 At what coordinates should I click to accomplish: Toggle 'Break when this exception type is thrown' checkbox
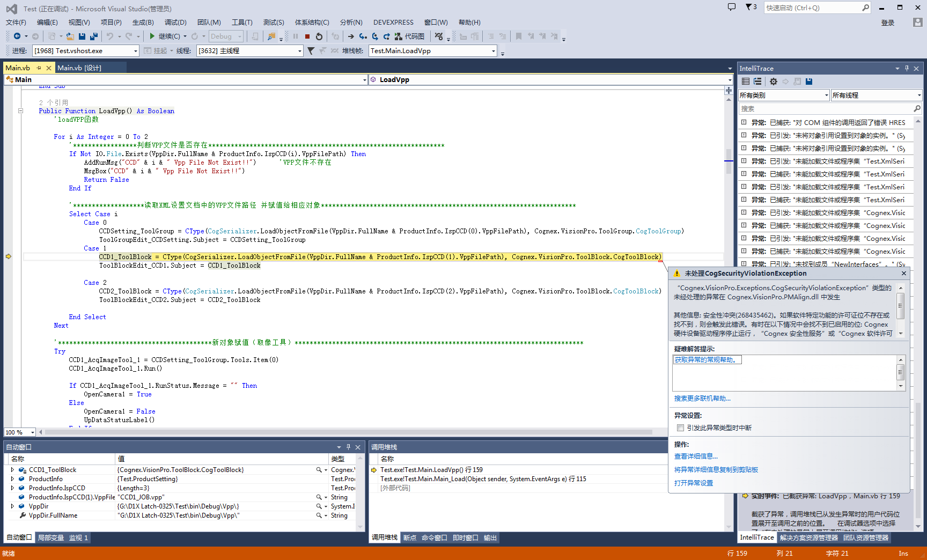pos(680,428)
